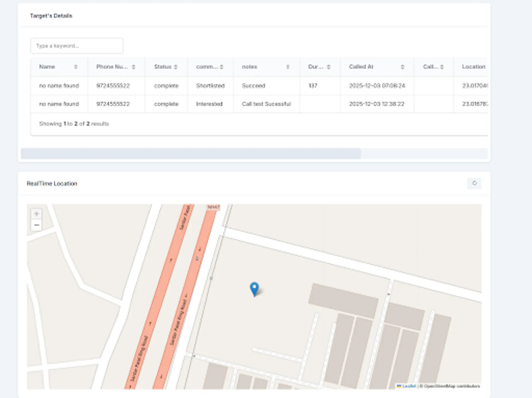Select the Shortlisted cell

(x=210, y=86)
